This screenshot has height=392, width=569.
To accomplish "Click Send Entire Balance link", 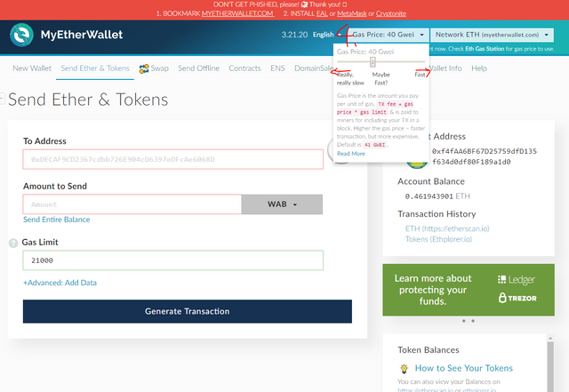I will (57, 220).
